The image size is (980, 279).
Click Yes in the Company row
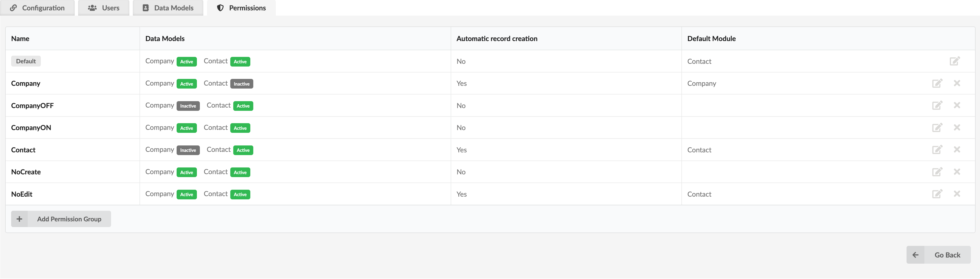[462, 83]
